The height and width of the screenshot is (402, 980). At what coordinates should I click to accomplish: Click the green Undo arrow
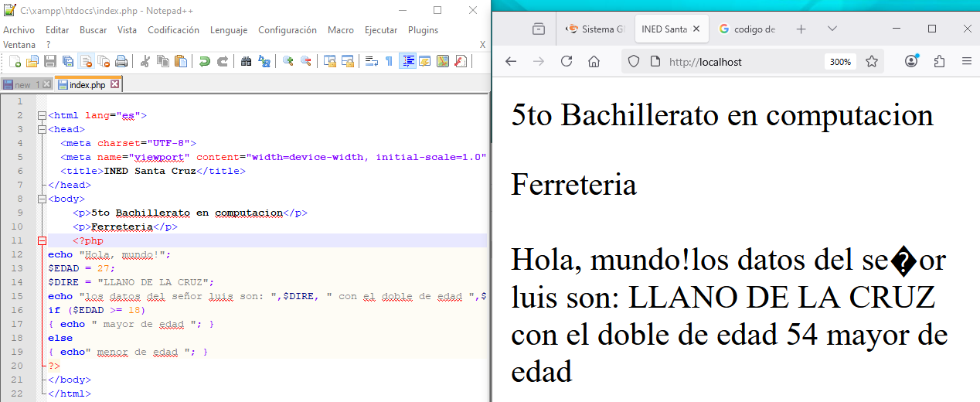(x=205, y=61)
